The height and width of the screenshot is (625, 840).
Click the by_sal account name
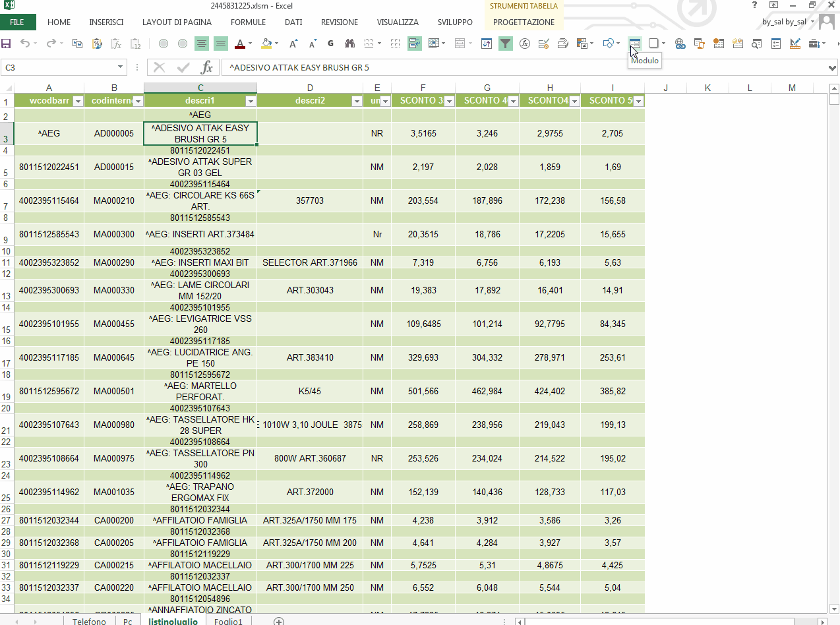pyautogui.click(x=784, y=22)
